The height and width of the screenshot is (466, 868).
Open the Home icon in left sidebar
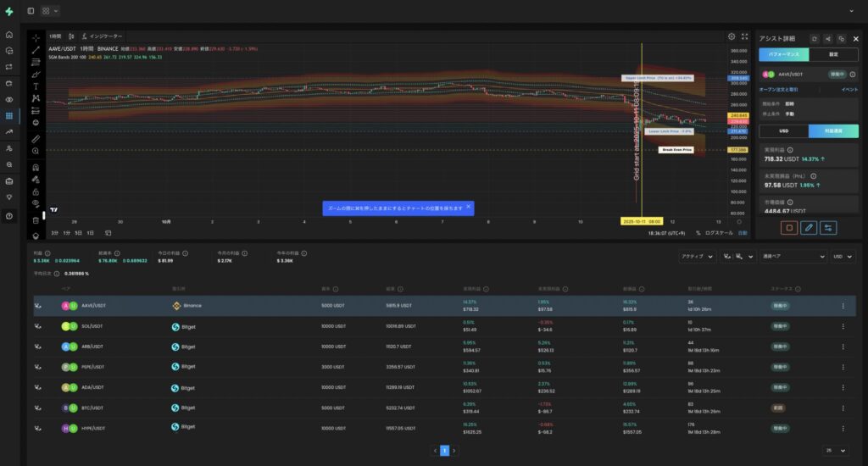9,35
